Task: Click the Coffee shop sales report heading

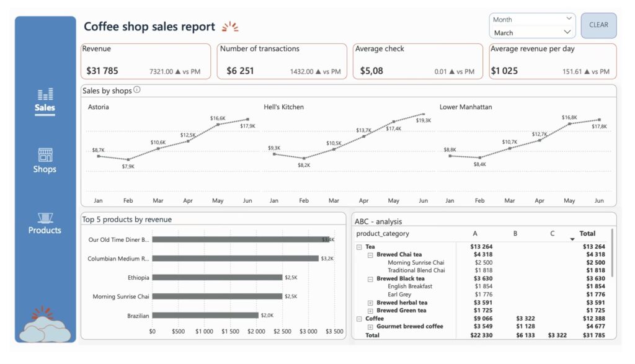Action: point(149,27)
